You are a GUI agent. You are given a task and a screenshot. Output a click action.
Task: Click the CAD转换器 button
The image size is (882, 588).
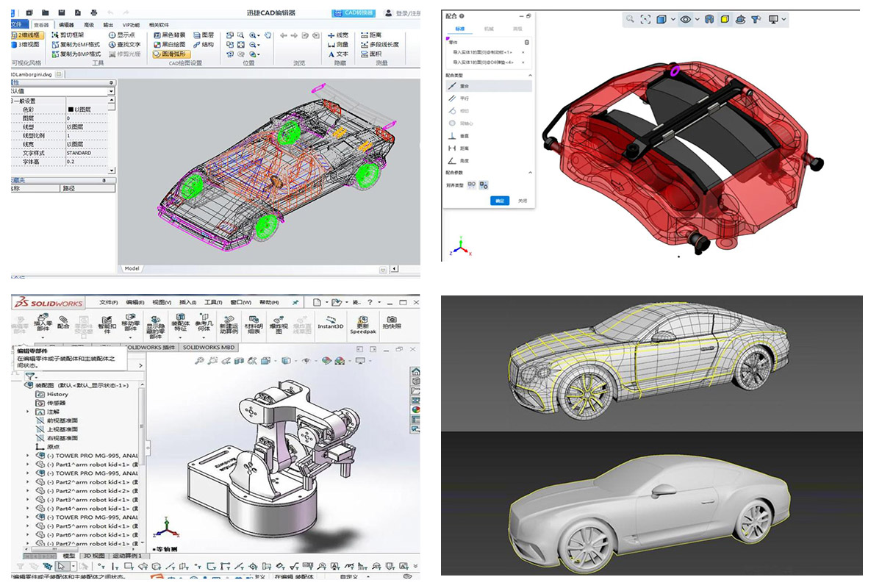(x=354, y=12)
